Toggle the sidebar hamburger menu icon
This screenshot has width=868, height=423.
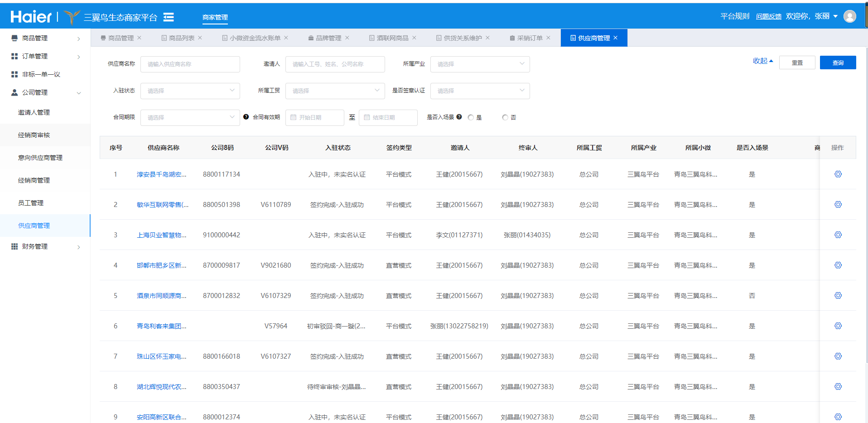(169, 17)
